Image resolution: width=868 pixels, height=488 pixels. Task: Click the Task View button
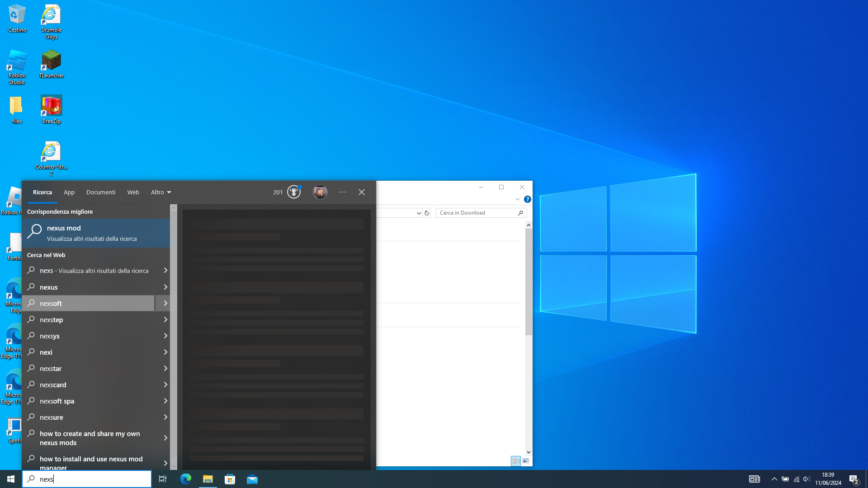pyautogui.click(x=163, y=479)
